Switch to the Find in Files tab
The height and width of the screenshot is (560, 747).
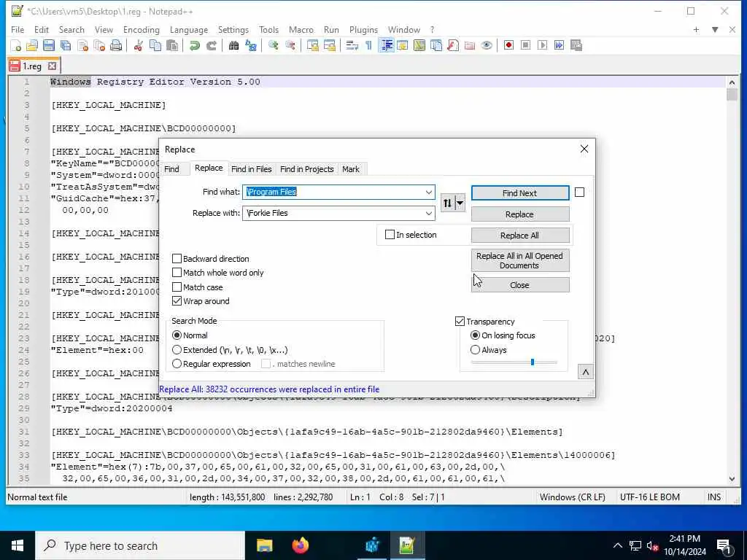point(252,169)
